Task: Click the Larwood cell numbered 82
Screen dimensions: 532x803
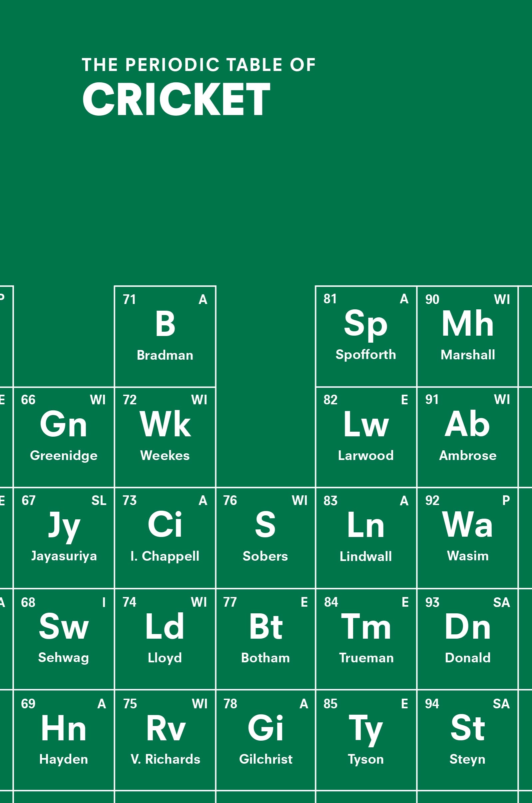Action: coord(366,437)
